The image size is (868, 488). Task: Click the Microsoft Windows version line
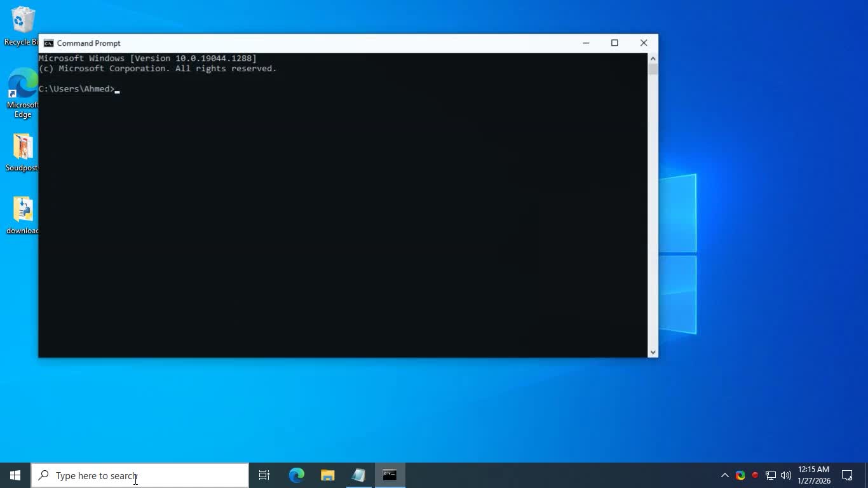pos(147,58)
